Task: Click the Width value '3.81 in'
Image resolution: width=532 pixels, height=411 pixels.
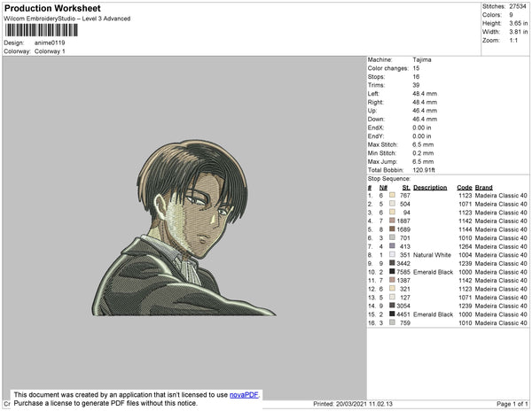Action: click(519, 32)
